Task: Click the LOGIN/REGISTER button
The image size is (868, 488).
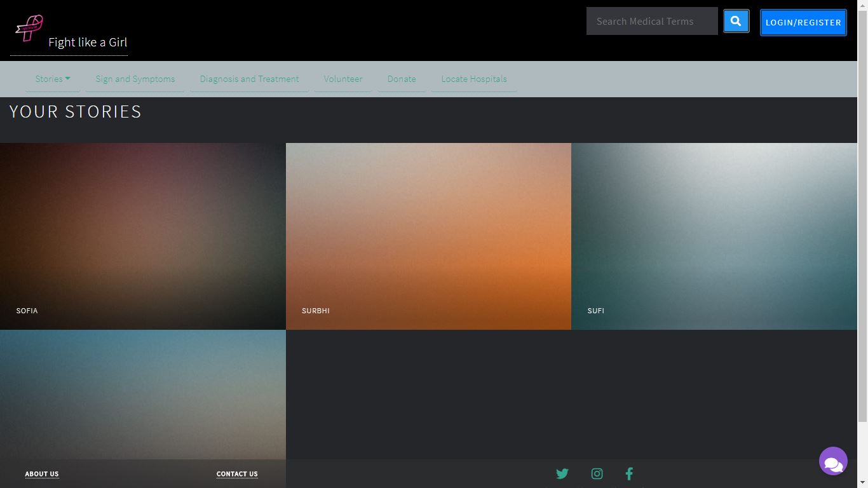Action: coord(803,22)
